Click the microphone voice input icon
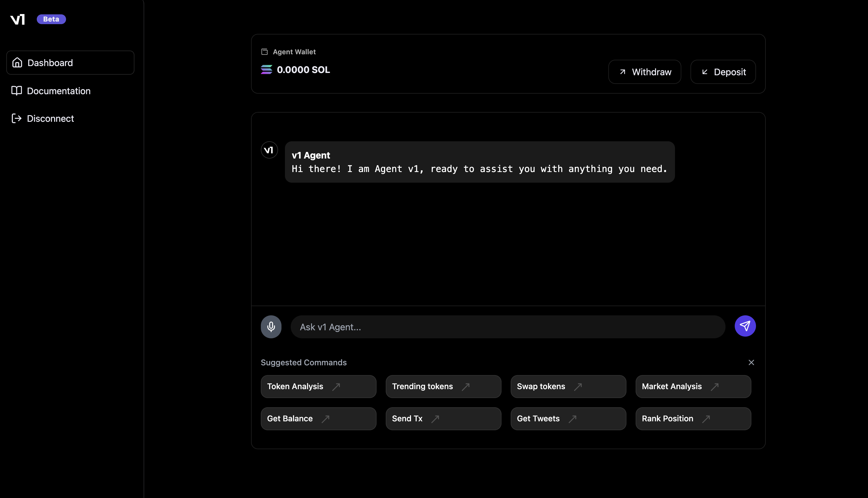The height and width of the screenshot is (498, 868). [271, 327]
